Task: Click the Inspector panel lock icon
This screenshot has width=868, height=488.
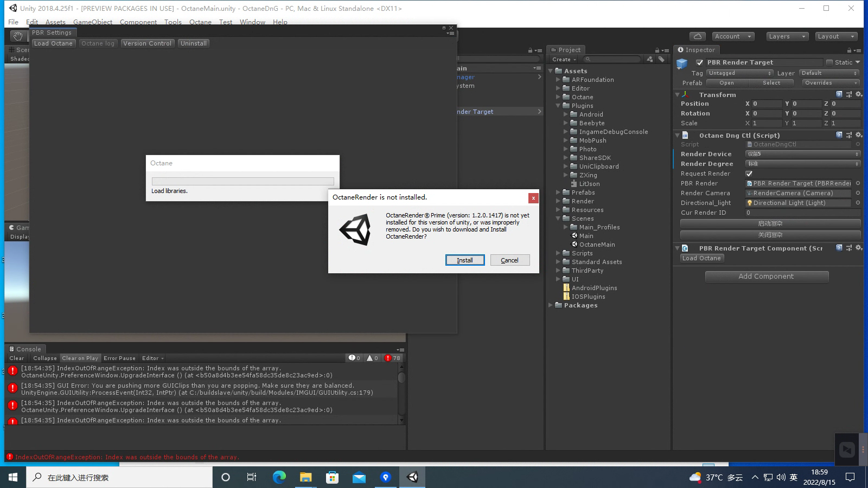Action: click(850, 50)
